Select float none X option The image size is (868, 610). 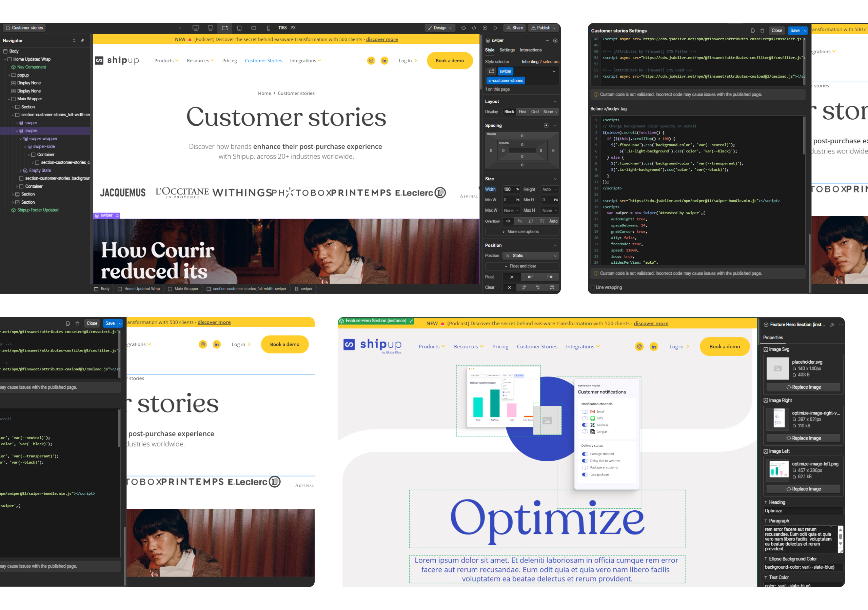pyautogui.click(x=512, y=277)
